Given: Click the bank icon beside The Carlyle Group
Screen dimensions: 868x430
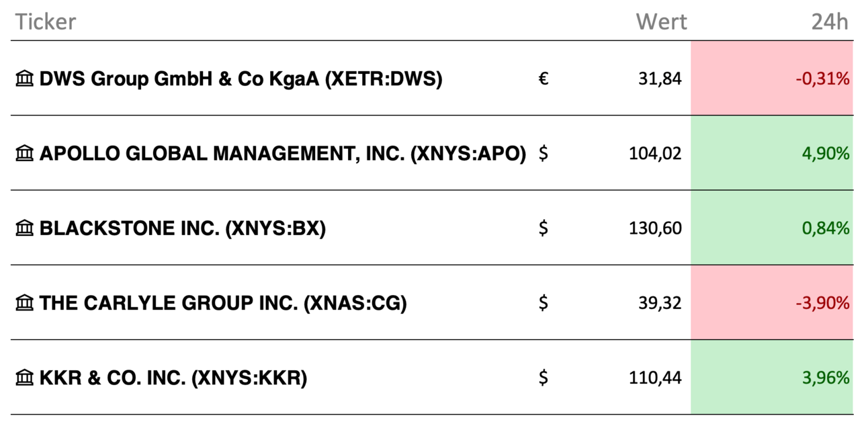Looking at the screenshot, I should [x=24, y=303].
